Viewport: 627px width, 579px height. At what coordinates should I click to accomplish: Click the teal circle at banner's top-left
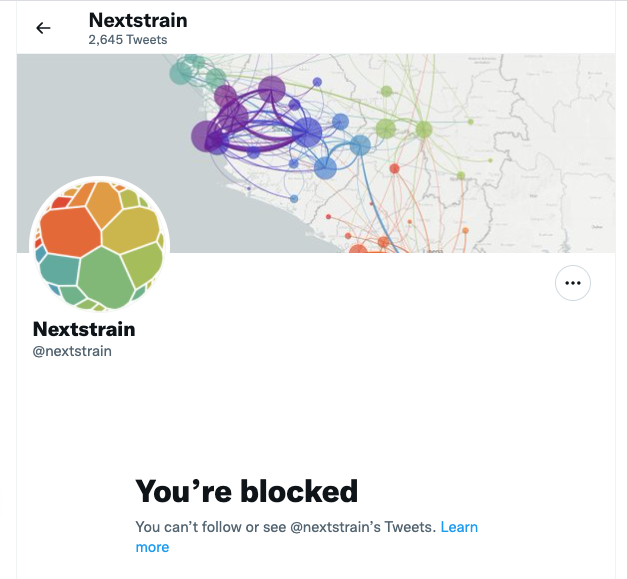pyautogui.click(x=182, y=73)
